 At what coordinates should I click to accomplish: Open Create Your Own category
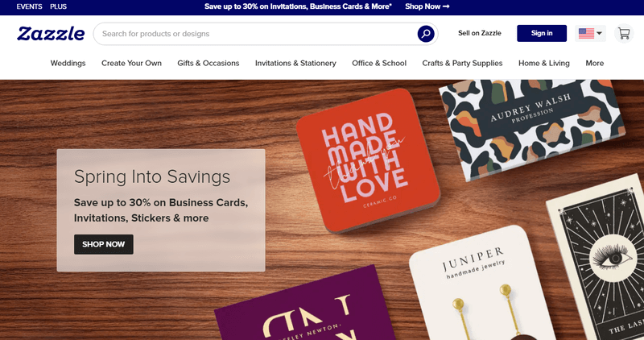point(131,64)
